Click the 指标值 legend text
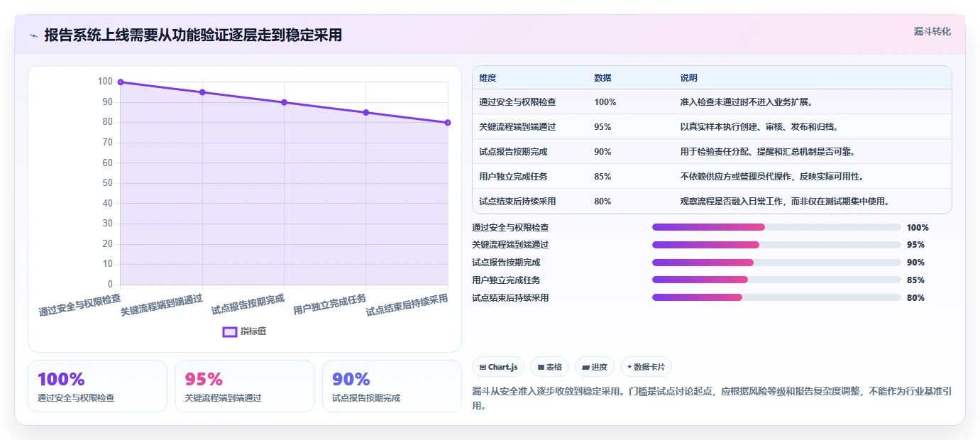The width and height of the screenshot is (980, 440). tap(253, 331)
